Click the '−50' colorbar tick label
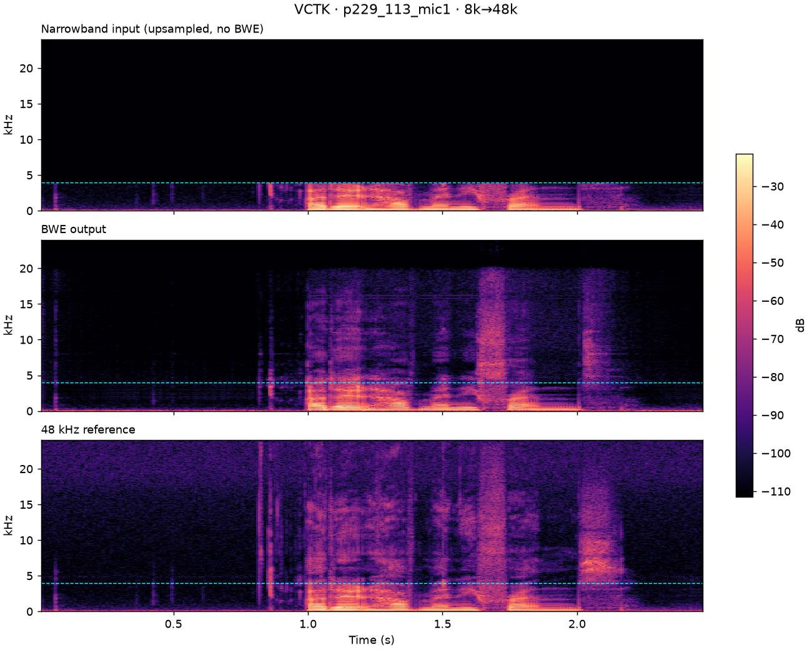The image size is (812, 650). (771, 263)
